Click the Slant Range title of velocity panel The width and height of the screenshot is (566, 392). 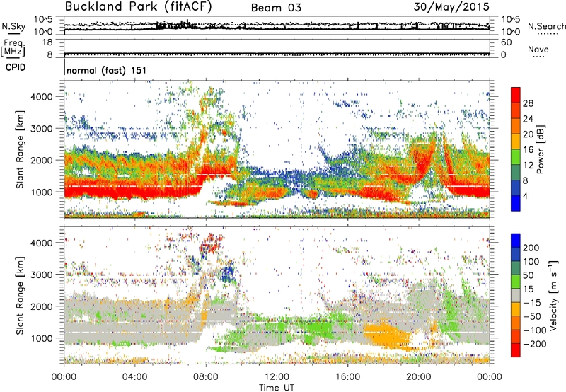[20, 296]
